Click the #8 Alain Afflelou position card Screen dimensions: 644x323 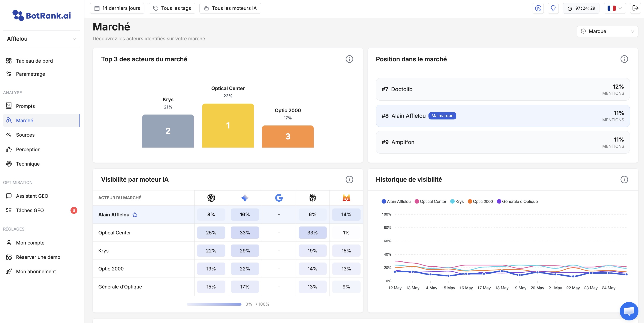503,116
